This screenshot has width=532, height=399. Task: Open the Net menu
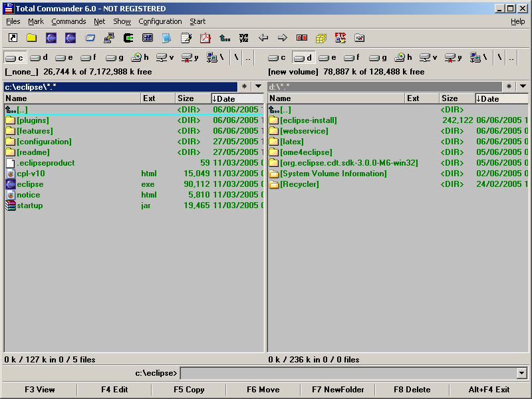click(x=99, y=21)
